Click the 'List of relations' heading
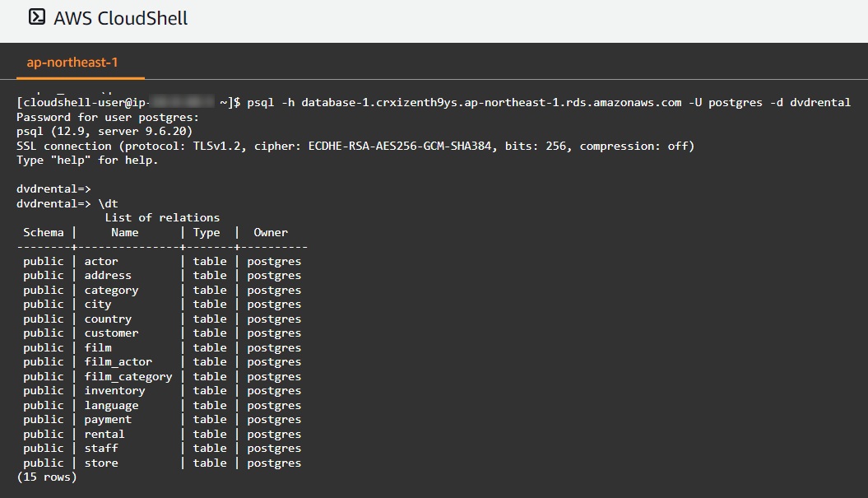Screen dimensions: 868x498 (x=162, y=217)
